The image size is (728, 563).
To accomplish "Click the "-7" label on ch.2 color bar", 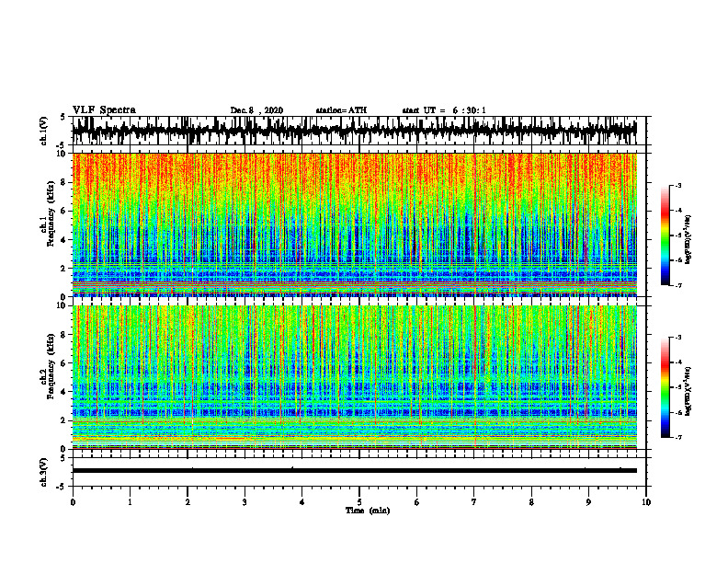I will click(x=677, y=437).
